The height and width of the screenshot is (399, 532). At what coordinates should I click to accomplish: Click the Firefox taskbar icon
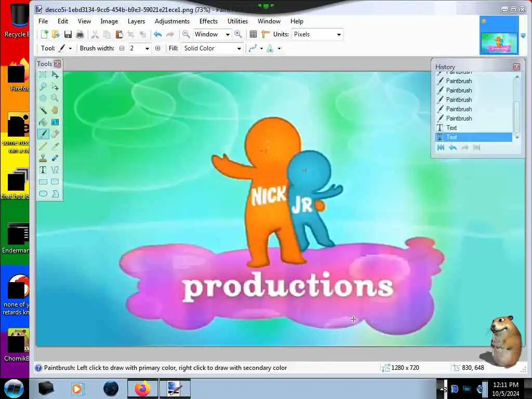[143, 389]
